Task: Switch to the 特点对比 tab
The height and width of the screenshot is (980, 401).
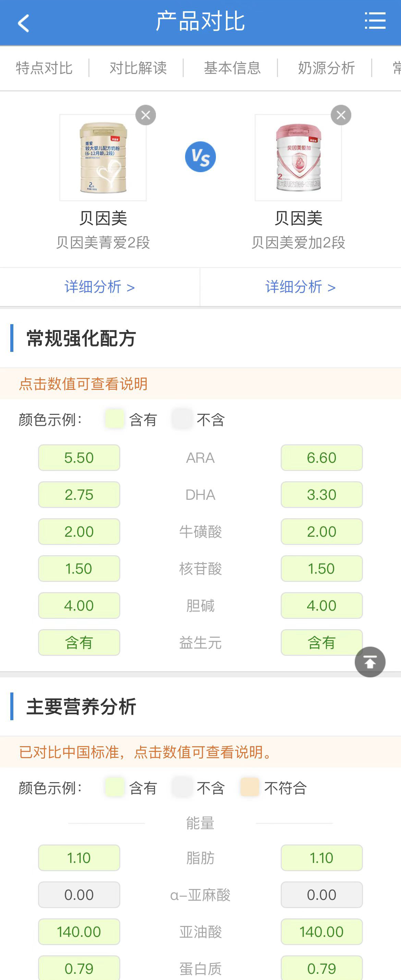Action: tap(44, 68)
